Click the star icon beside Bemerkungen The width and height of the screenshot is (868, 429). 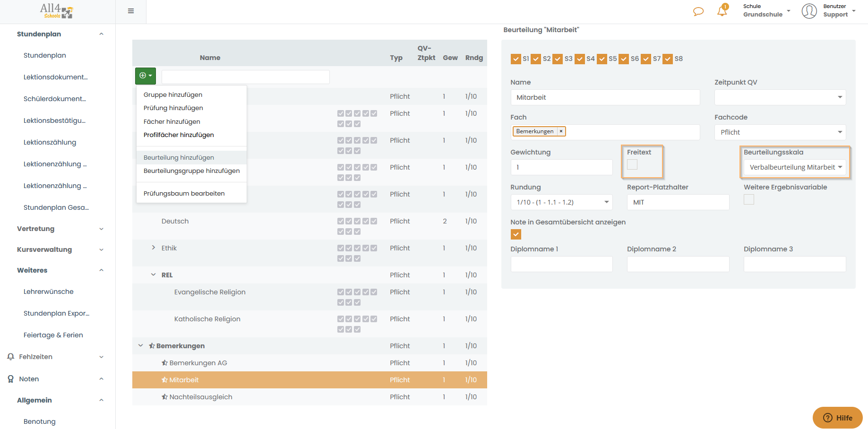(152, 346)
